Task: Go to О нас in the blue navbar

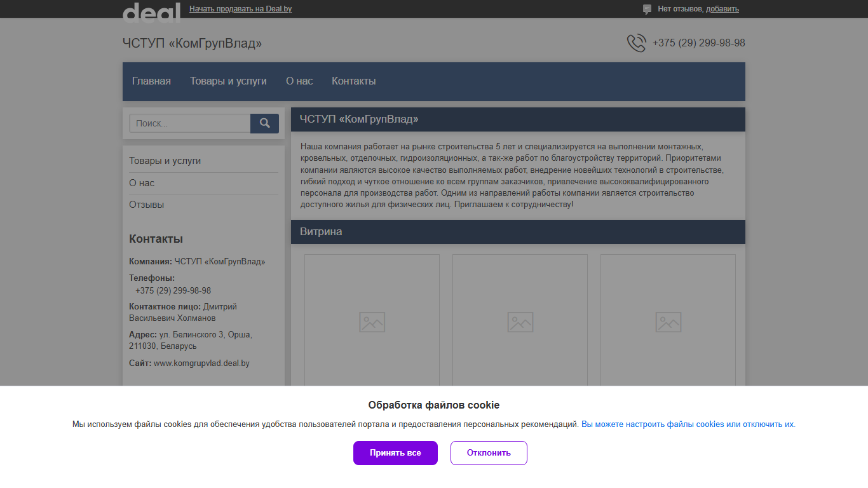Action: (299, 81)
